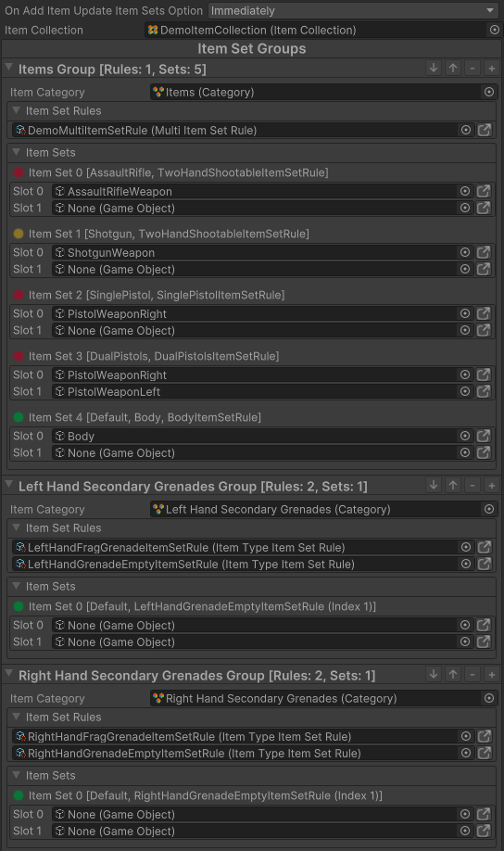Add new group via plus in Items Group header
This screenshot has width=504, height=851.
(x=492, y=69)
